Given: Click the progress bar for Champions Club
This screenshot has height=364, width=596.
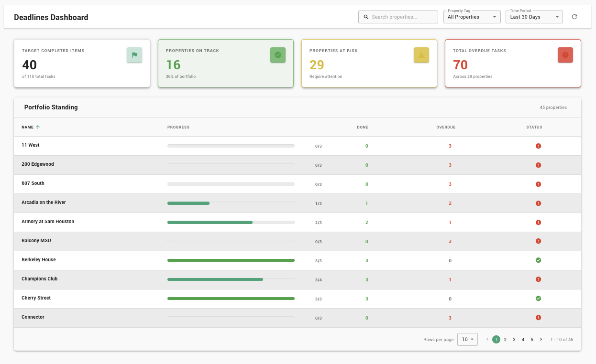Looking at the screenshot, I should pyautogui.click(x=231, y=279).
